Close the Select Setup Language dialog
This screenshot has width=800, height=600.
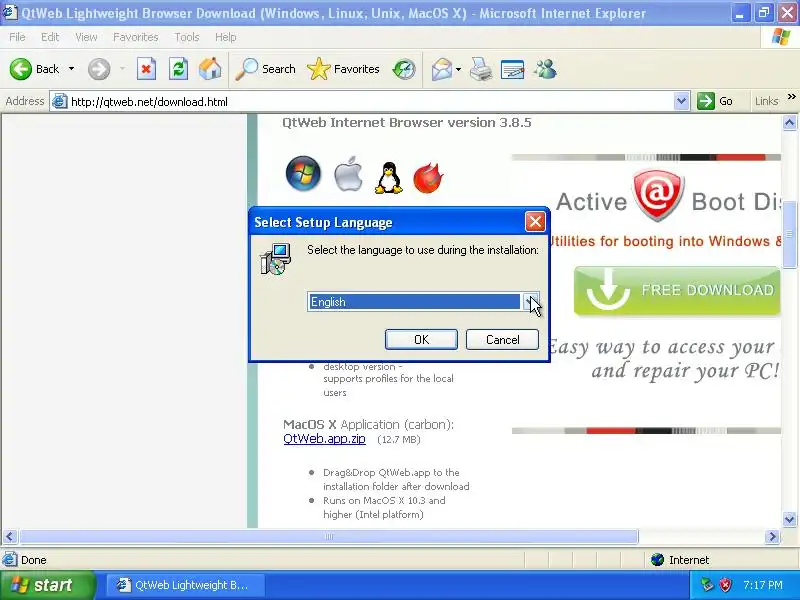tap(535, 222)
